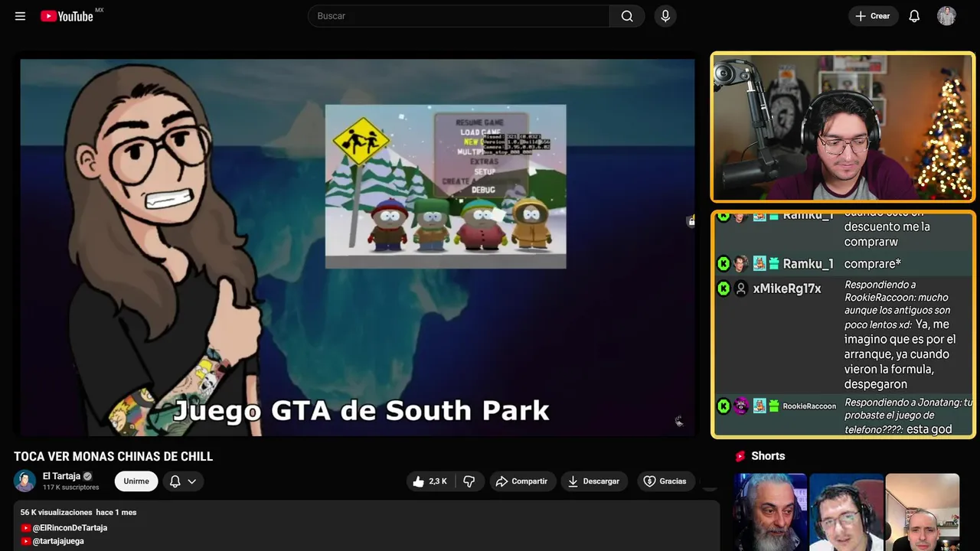Open the Crear menu

(x=873, y=16)
